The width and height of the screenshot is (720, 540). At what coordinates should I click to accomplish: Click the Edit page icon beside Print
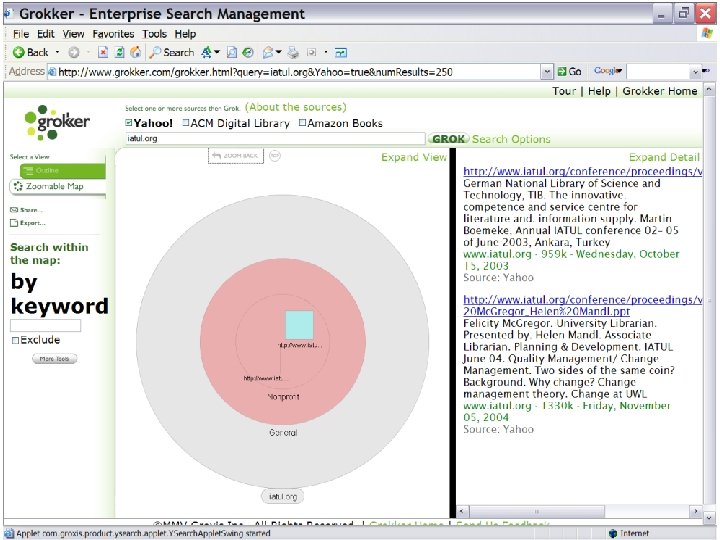(312, 53)
